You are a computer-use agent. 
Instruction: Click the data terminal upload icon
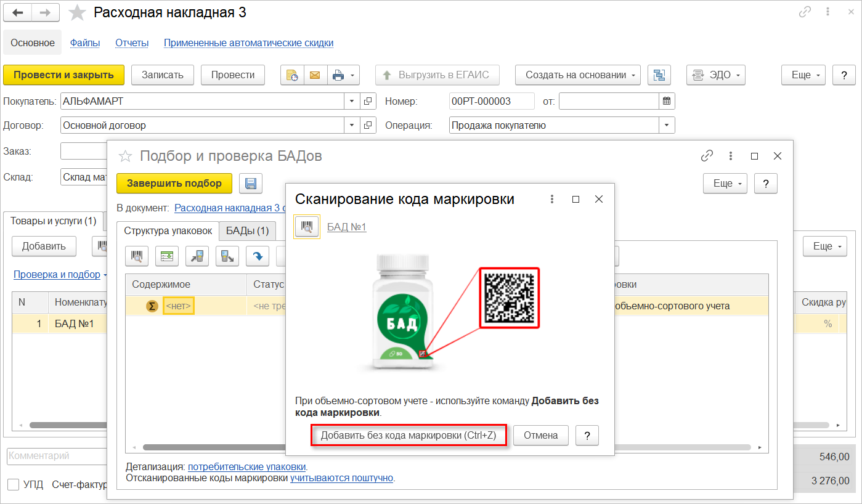coord(198,256)
